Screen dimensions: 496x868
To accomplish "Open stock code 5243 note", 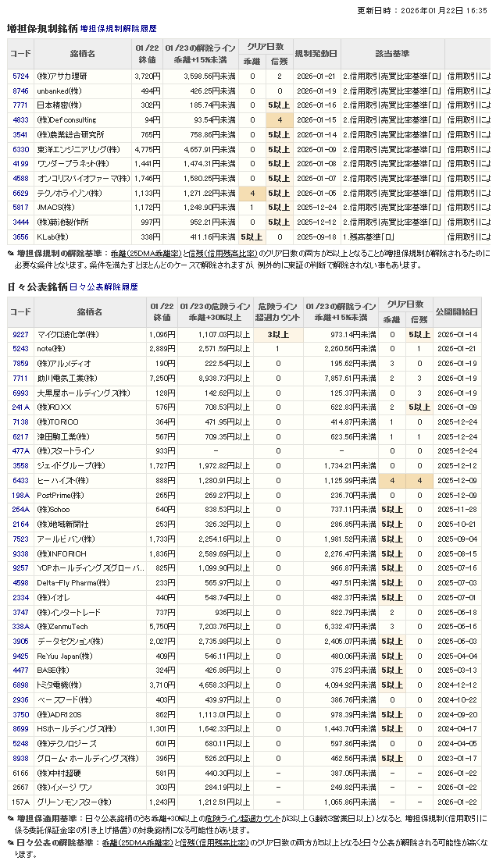I will click(20, 349).
